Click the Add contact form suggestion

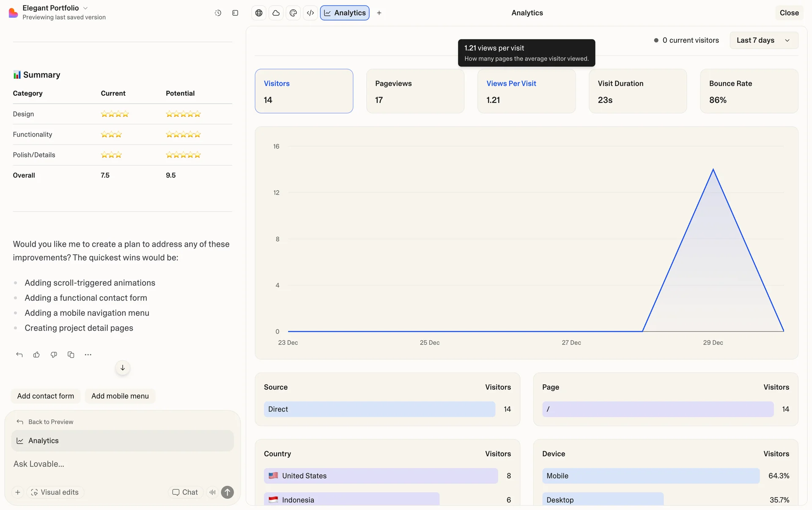[46, 396]
